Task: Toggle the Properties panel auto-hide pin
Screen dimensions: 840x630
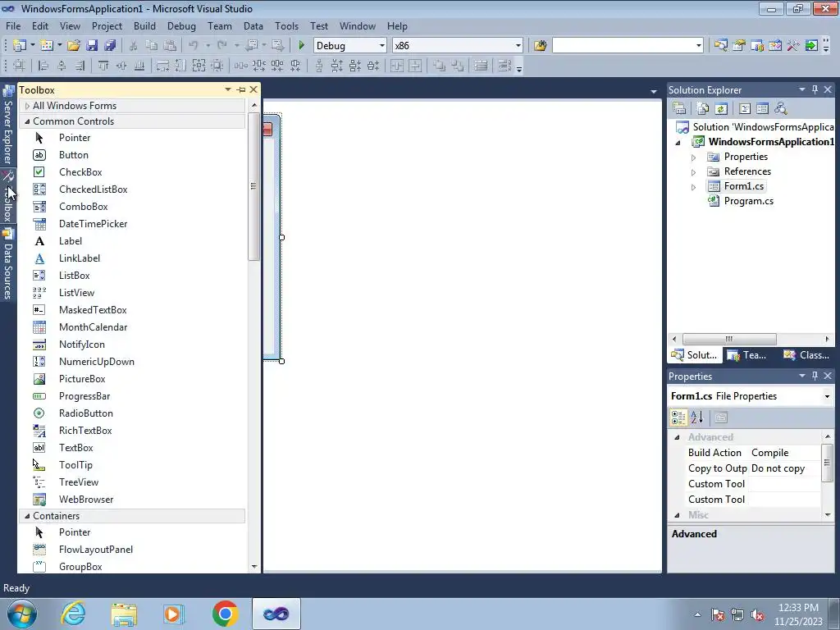Action: [x=815, y=376]
